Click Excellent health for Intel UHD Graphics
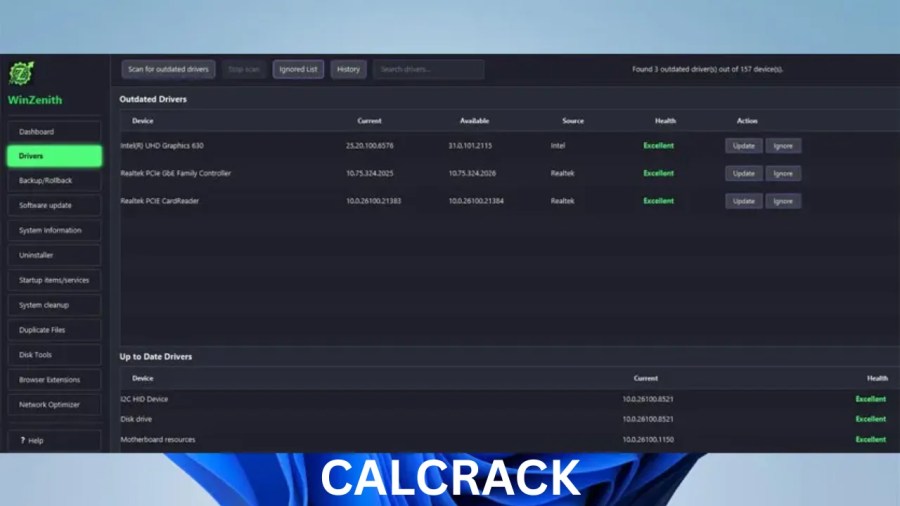This screenshot has width=900, height=506. click(x=658, y=146)
